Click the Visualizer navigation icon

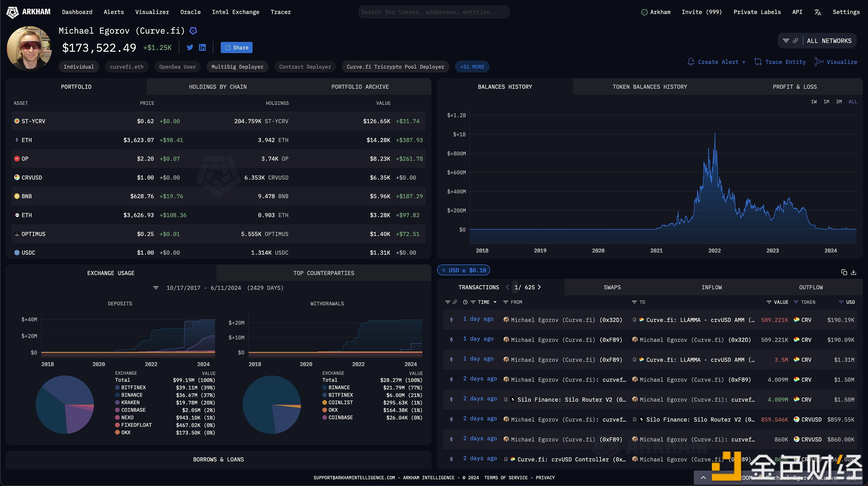(x=152, y=11)
